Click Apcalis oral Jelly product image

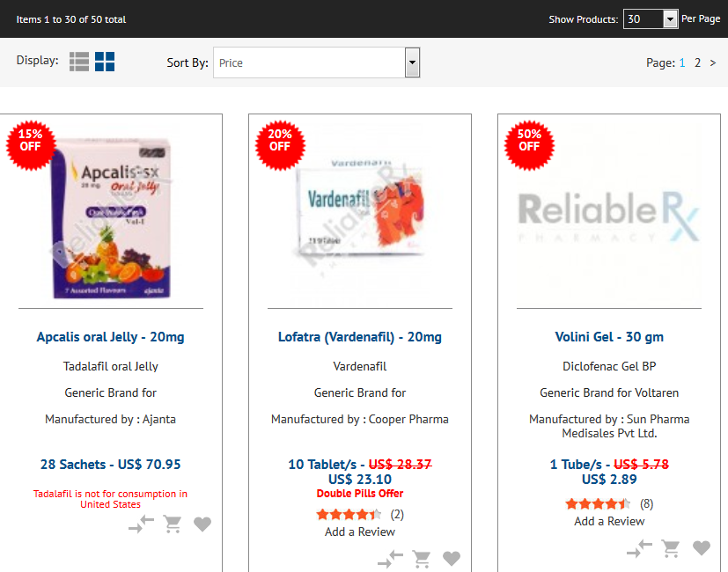(112, 216)
